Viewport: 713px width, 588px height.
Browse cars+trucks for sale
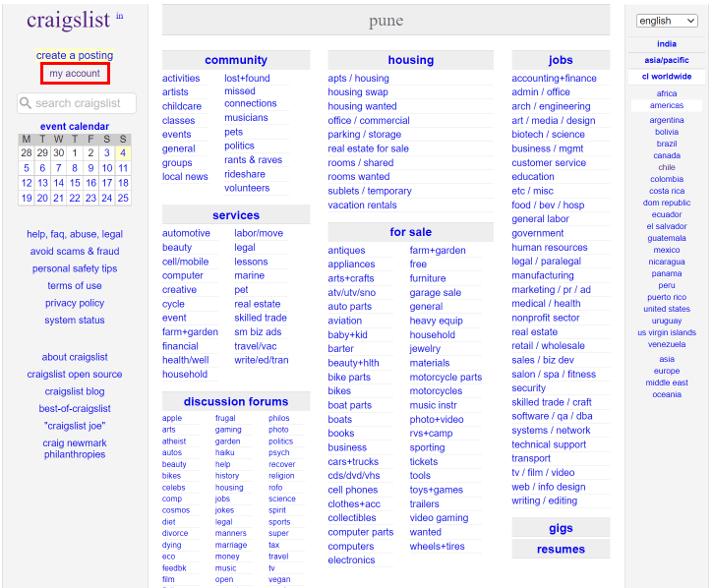353,461
